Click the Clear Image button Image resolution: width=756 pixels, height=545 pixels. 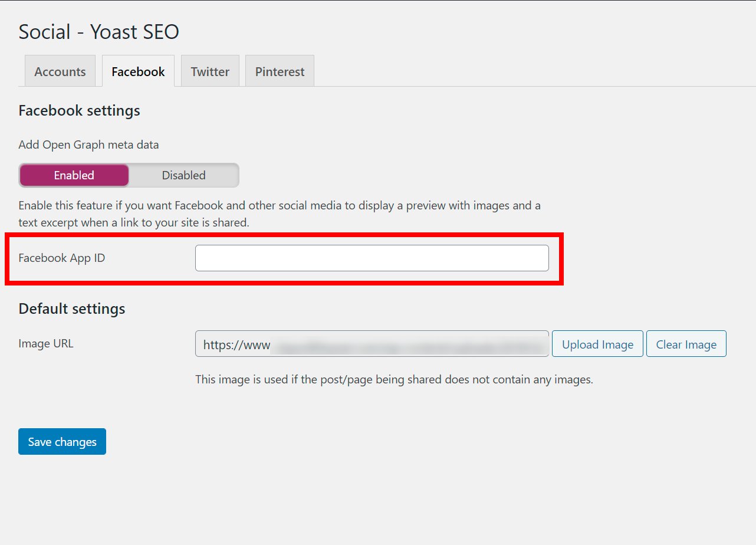(686, 344)
